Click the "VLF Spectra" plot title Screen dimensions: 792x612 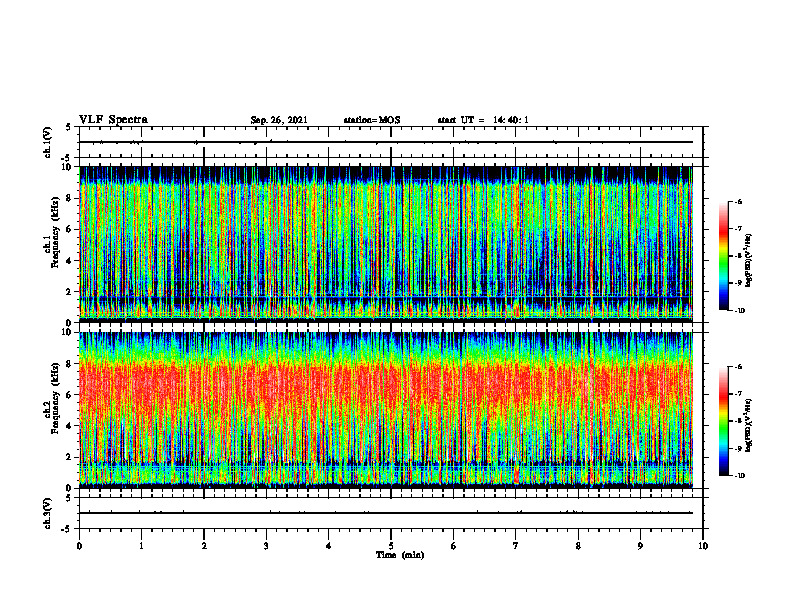113,120
